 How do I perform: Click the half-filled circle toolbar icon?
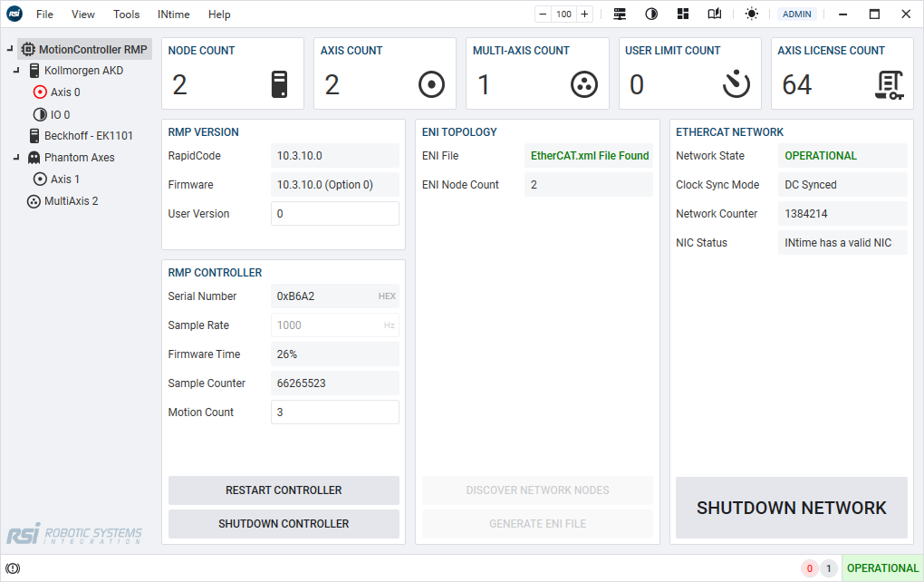pos(651,15)
